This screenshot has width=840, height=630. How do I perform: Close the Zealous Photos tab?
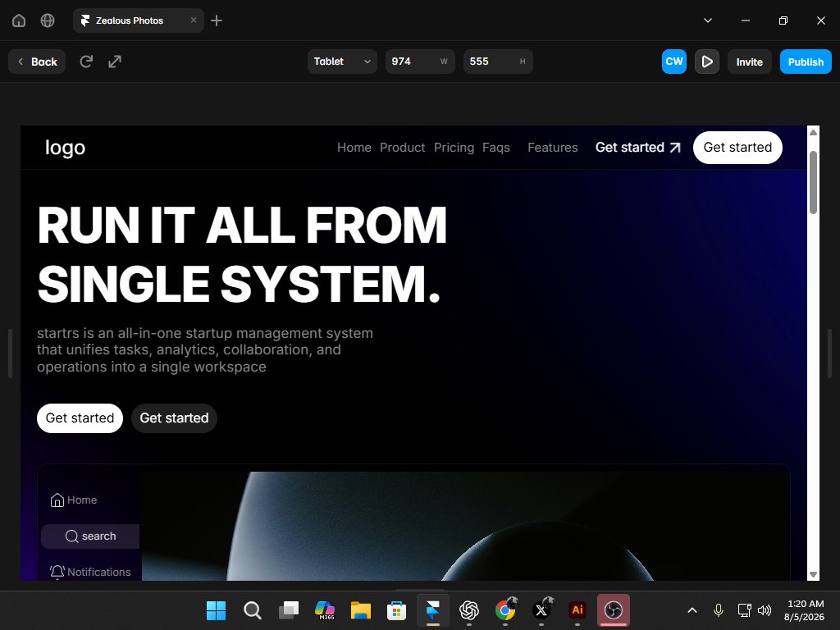194,21
